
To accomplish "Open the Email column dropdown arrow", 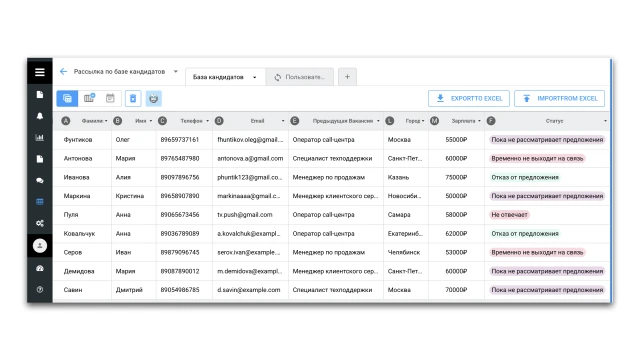I will 283,121.
